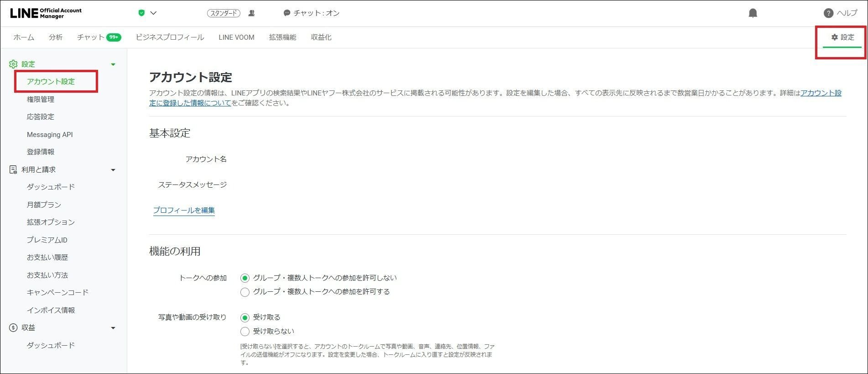Viewport: 868px width, 374px height.
Task: Open お支払い方法 in the sidebar
Action: click(47, 275)
